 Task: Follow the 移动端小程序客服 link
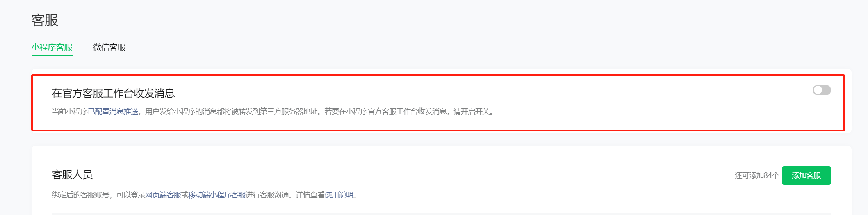click(x=217, y=195)
